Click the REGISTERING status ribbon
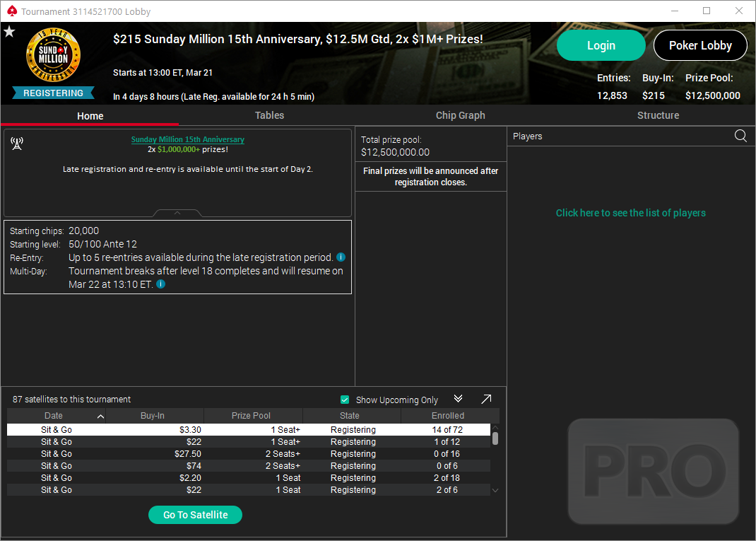This screenshot has height=541, width=756. [x=53, y=93]
